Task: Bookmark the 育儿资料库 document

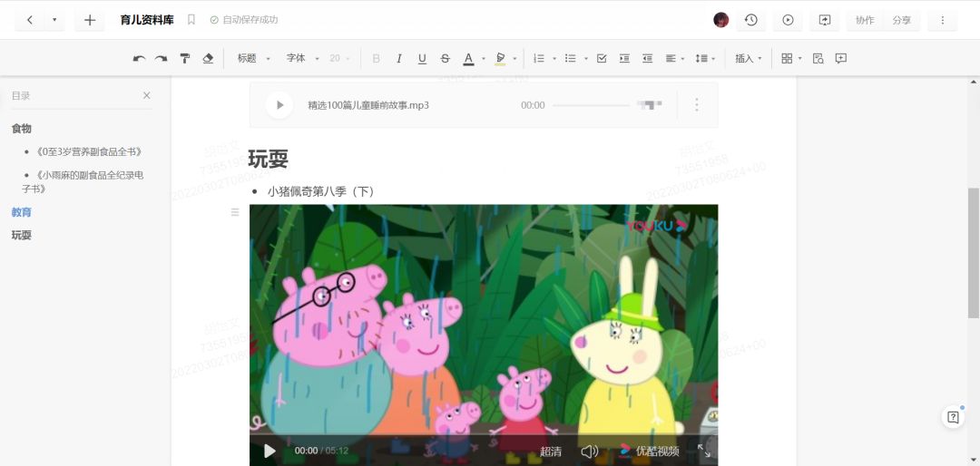Action: click(x=191, y=20)
